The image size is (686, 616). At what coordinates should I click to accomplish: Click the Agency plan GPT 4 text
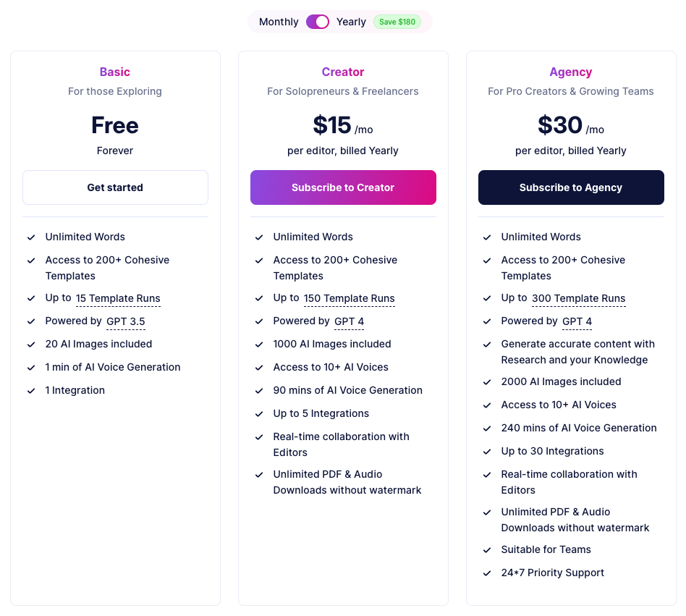tap(577, 321)
